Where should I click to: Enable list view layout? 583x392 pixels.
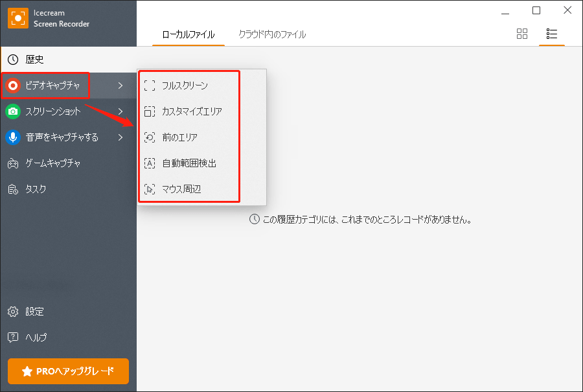[552, 34]
